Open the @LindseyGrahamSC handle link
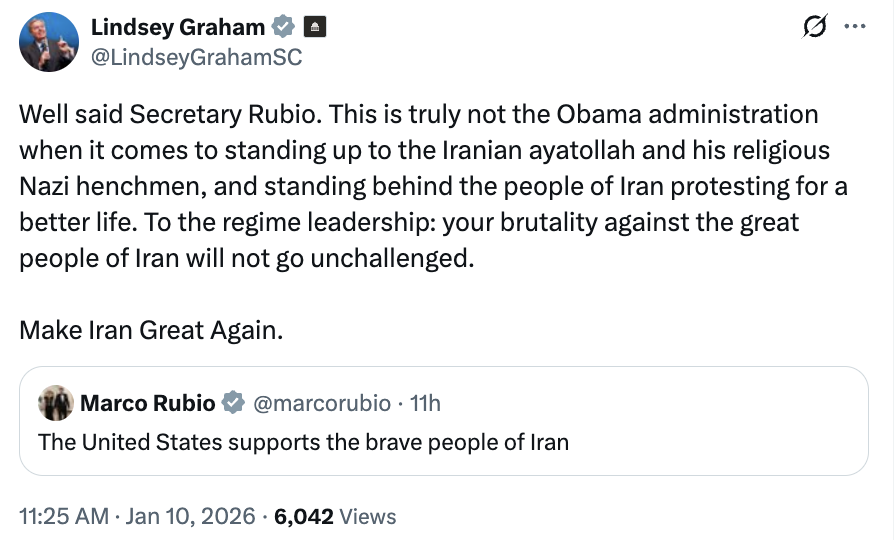 coord(195,58)
